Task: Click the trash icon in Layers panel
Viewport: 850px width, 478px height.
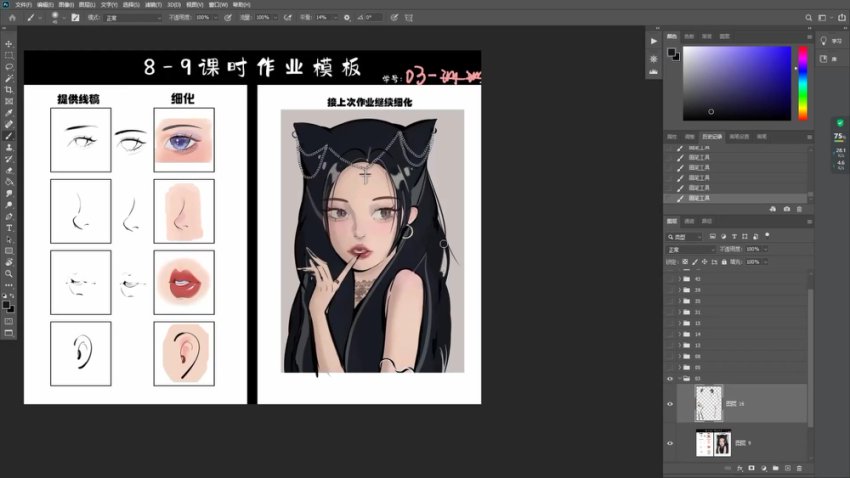Action: point(799,467)
